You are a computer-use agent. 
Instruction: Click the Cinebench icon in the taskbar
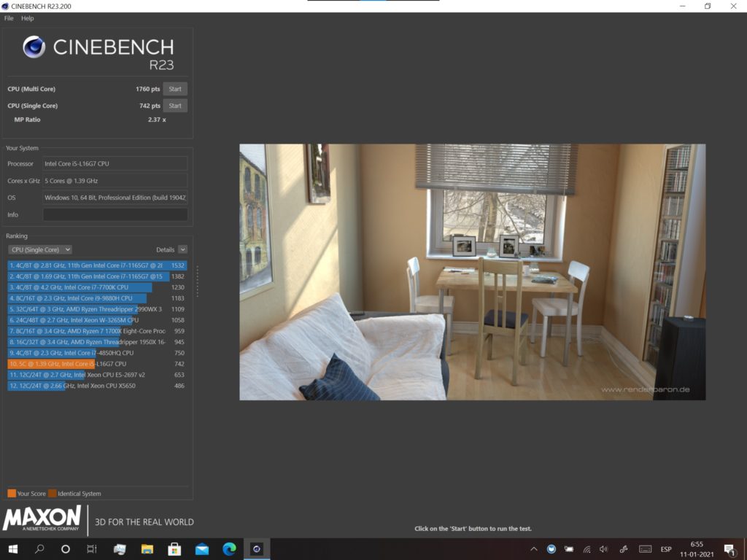tap(256, 548)
